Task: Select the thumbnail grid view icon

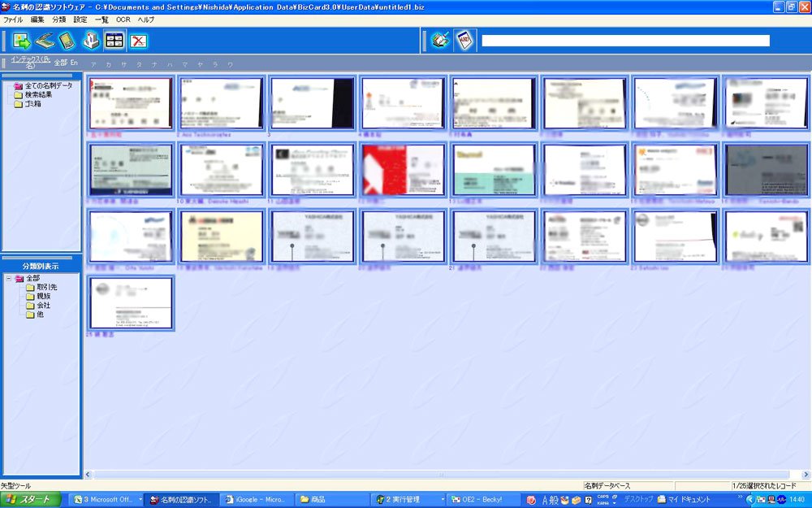Action: pyautogui.click(x=114, y=41)
